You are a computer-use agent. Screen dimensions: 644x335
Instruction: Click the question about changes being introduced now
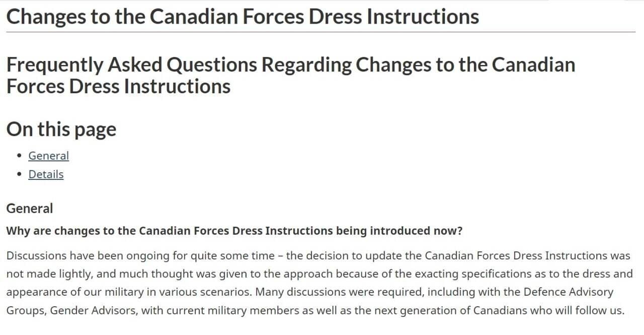pos(234,231)
